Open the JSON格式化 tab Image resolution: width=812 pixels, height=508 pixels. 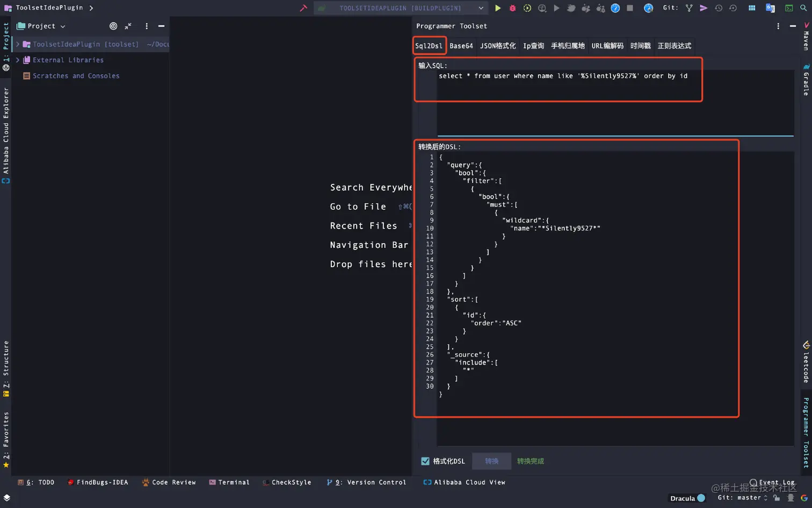pos(498,46)
